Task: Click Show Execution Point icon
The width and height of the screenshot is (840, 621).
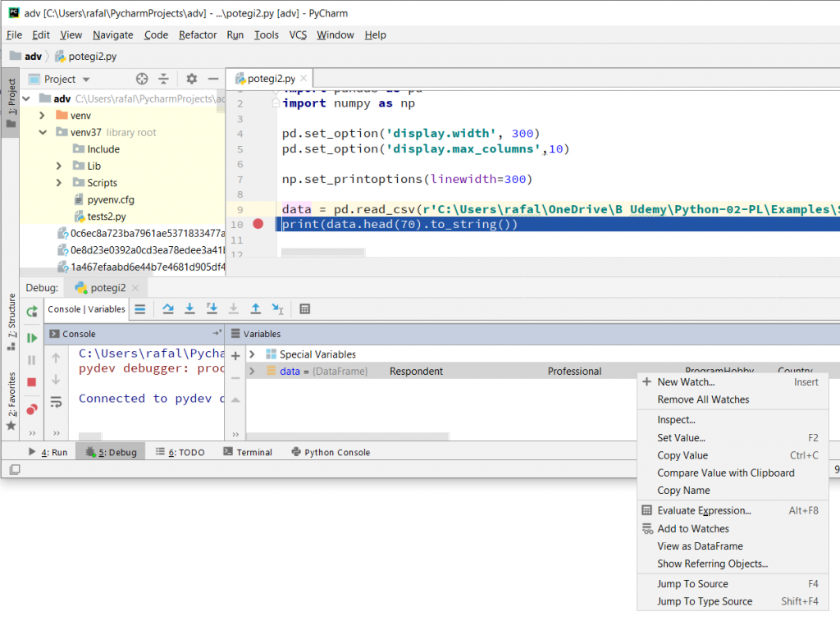Action: (139, 309)
